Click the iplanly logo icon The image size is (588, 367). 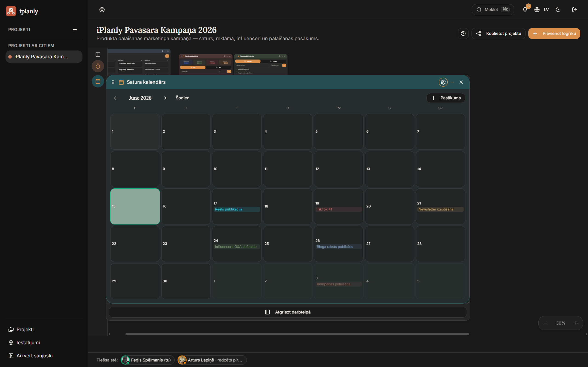(x=11, y=11)
